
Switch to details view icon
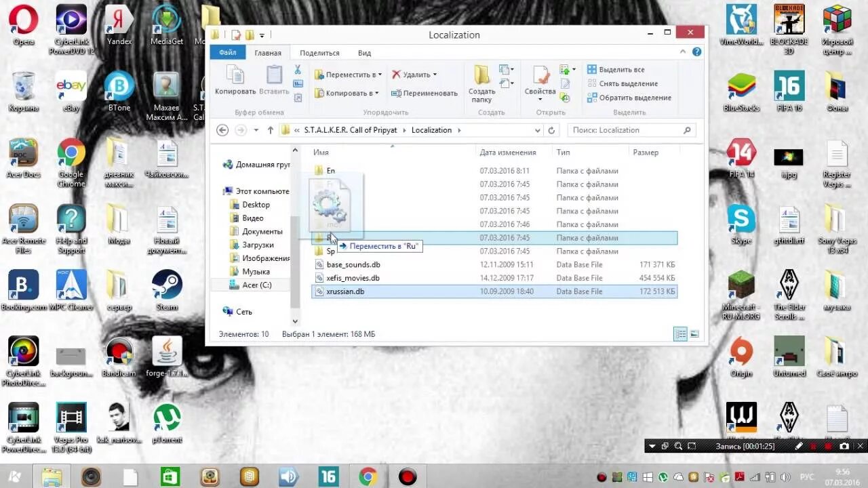680,334
